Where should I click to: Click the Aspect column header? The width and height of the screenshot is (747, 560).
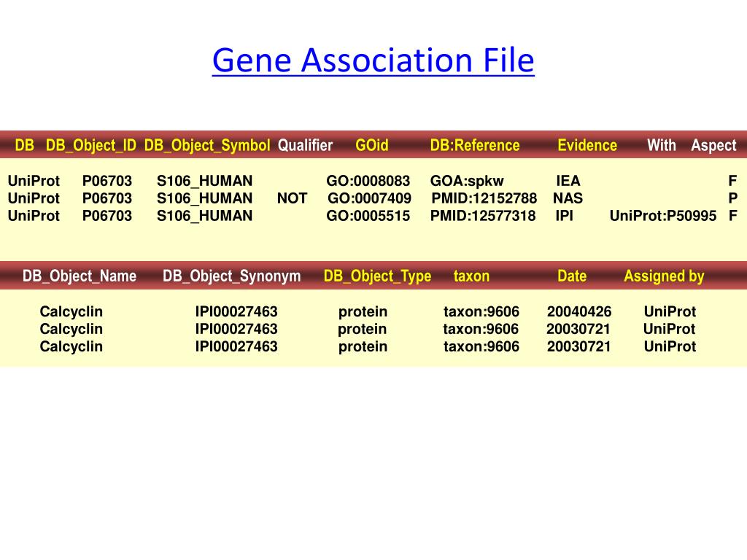coord(713,145)
